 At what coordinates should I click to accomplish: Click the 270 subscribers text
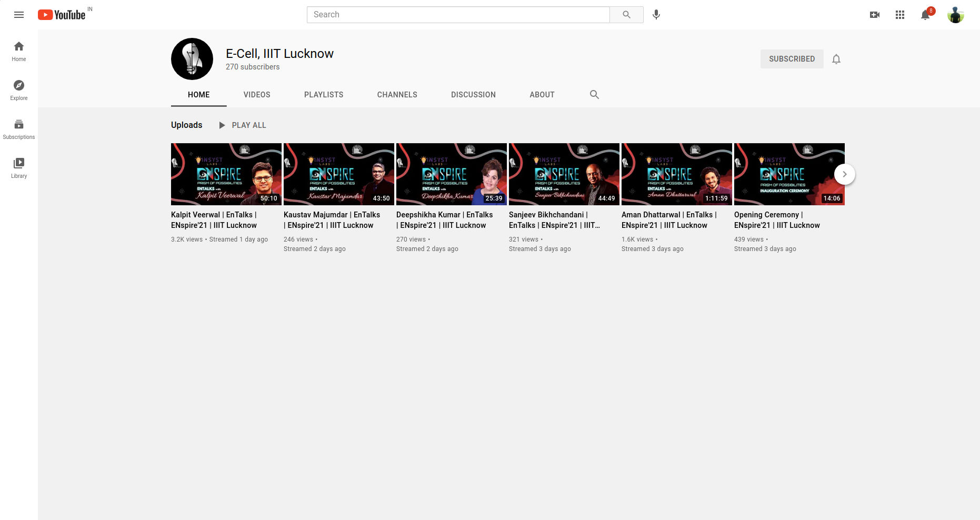click(x=253, y=67)
